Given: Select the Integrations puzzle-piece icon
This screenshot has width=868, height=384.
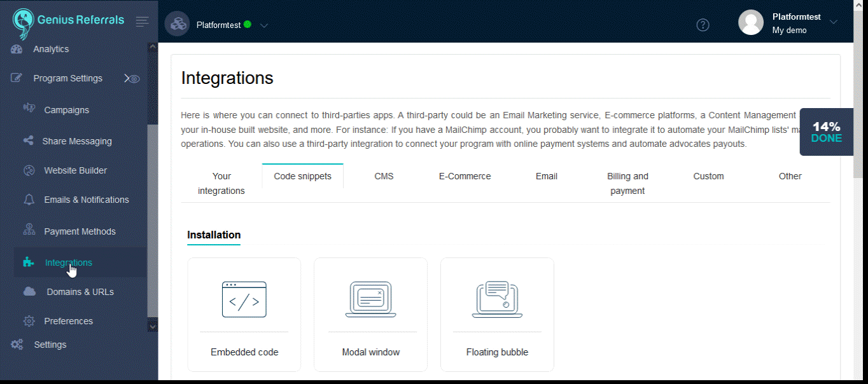Looking at the screenshot, I should pos(28,261).
